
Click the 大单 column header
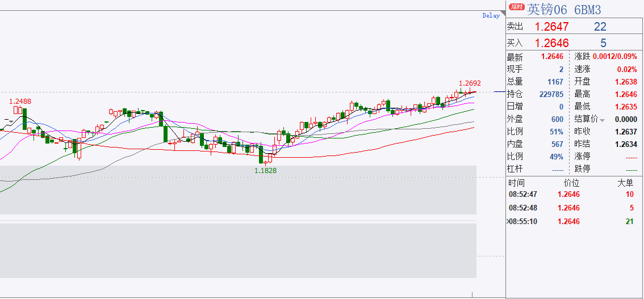click(x=625, y=183)
